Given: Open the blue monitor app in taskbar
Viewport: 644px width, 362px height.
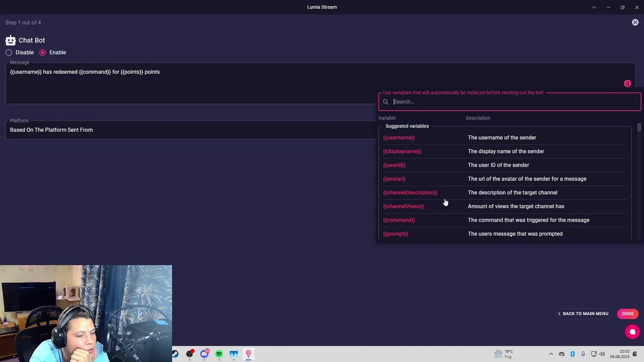Looking at the screenshot, I should 233,354.
